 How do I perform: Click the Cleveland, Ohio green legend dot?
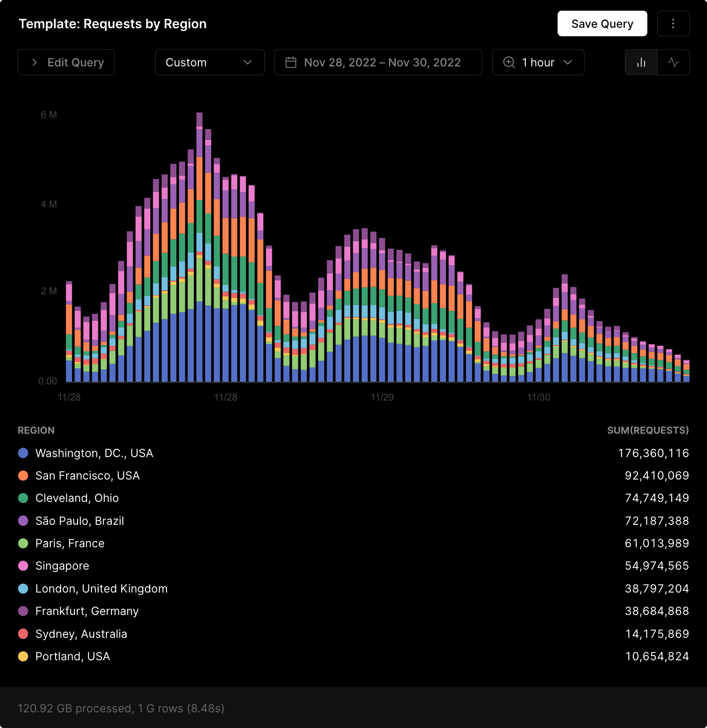click(x=23, y=498)
